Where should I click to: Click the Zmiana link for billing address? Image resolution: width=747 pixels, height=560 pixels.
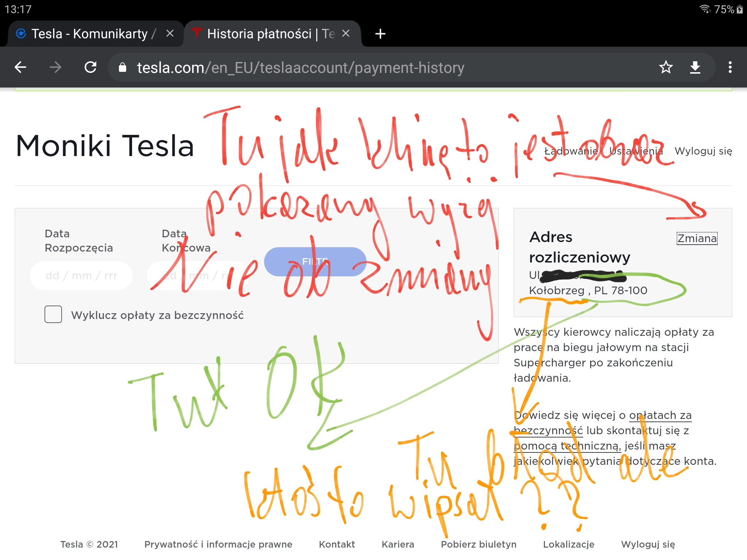click(x=697, y=238)
